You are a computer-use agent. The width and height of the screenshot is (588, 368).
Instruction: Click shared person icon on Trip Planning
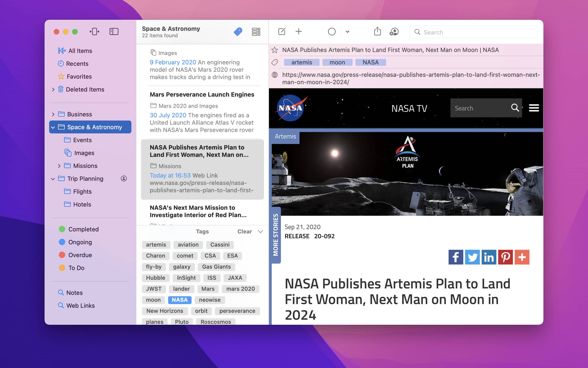124,178
